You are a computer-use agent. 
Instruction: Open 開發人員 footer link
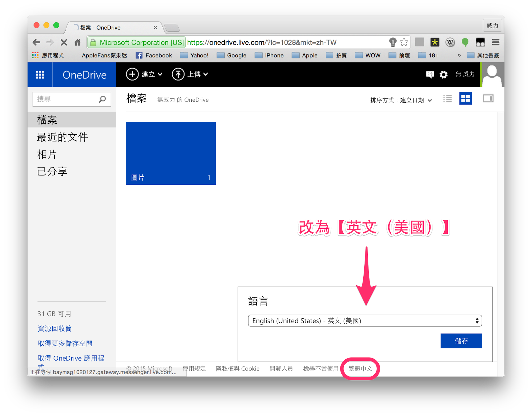click(281, 368)
